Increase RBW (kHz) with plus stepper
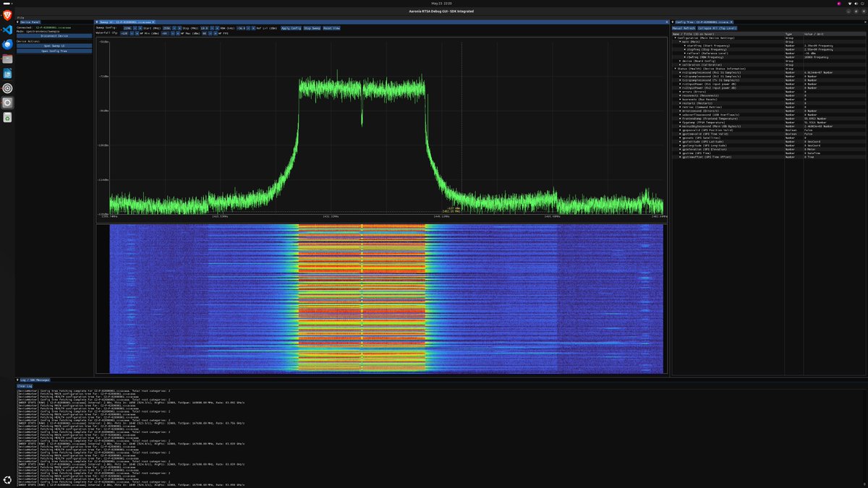The image size is (868, 488). pos(217,28)
